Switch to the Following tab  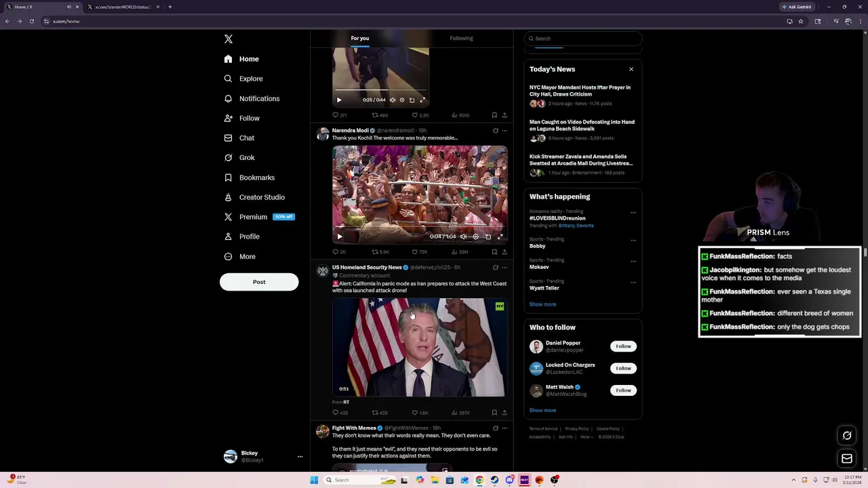461,38
